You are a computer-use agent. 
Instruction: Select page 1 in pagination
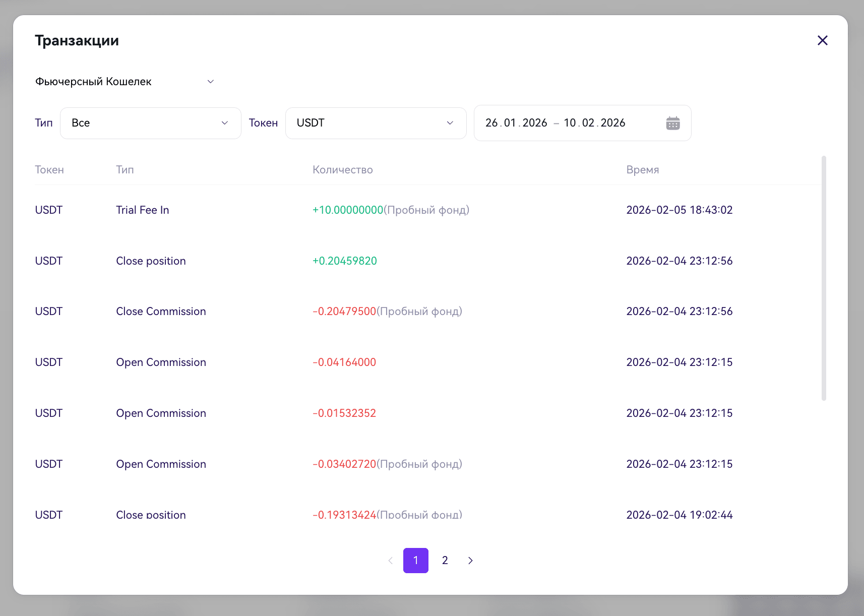(416, 561)
